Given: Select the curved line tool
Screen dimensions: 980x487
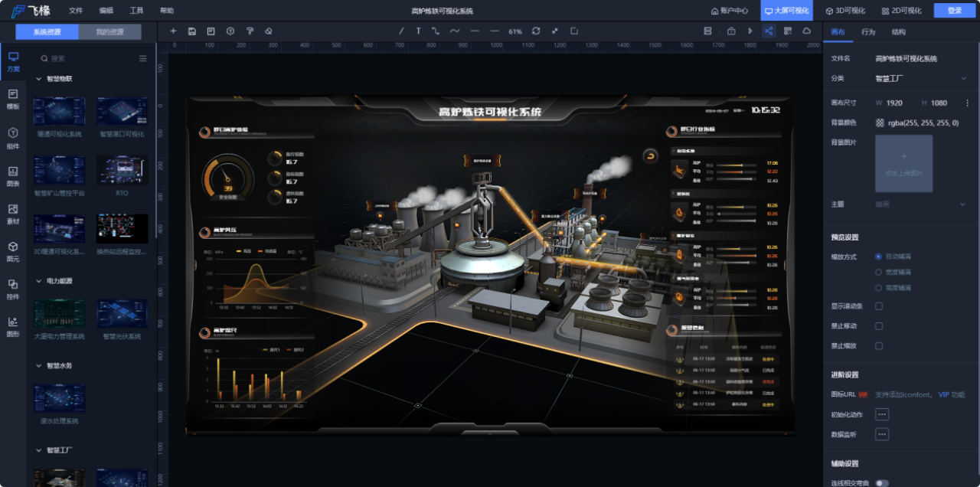Looking at the screenshot, I should pyautogui.click(x=455, y=31).
